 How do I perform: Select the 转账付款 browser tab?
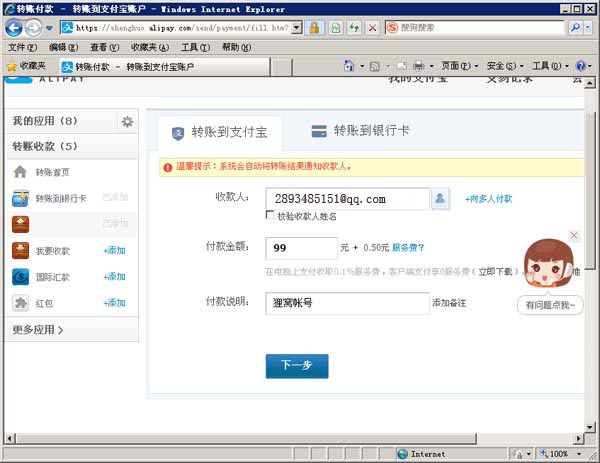point(164,67)
